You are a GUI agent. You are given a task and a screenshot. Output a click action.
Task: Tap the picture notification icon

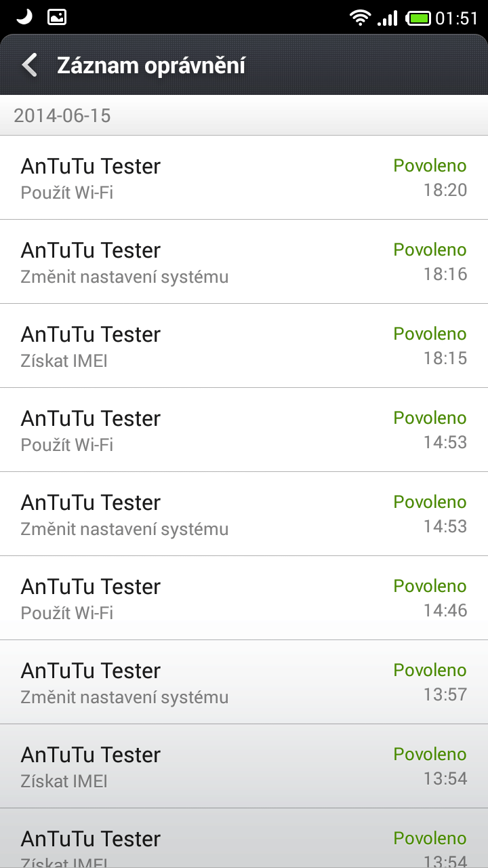click(57, 18)
